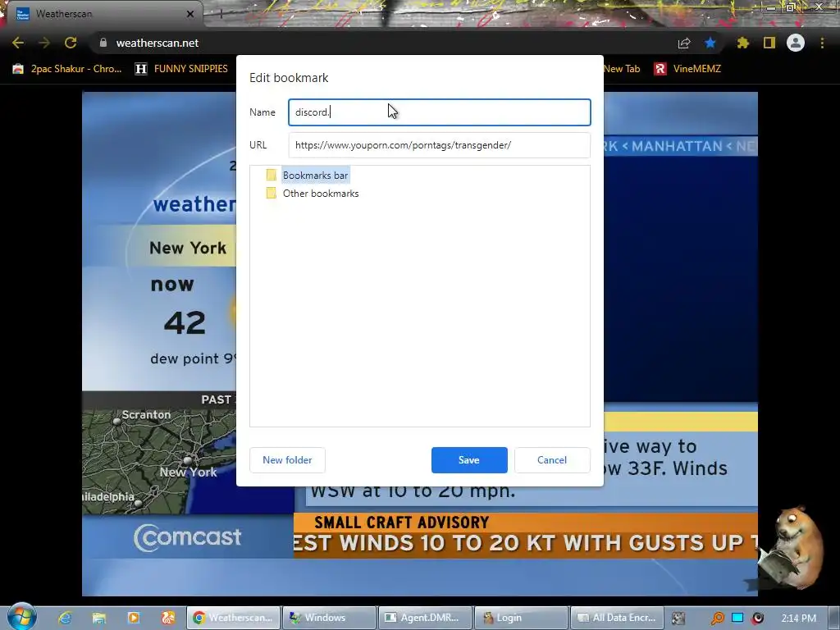Close the Weatherscan tab
The height and width of the screenshot is (630, 840).
[190, 14]
